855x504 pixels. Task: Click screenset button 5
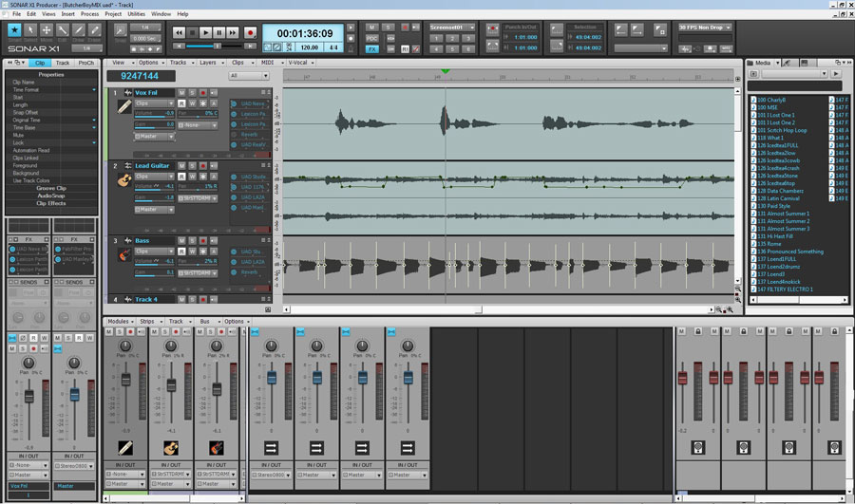coord(452,49)
